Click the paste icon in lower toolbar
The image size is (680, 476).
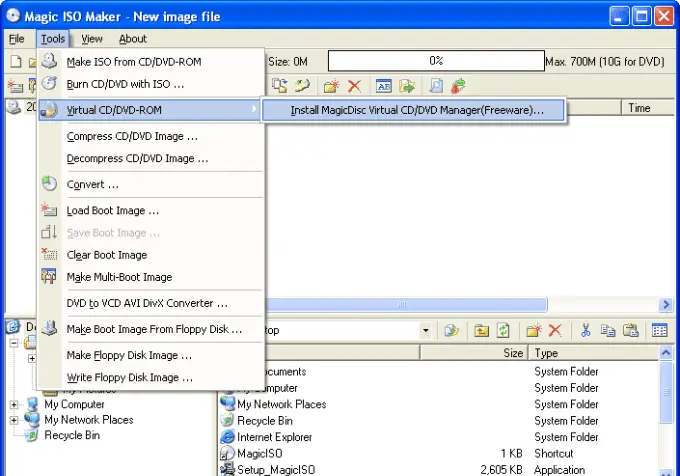631,331
